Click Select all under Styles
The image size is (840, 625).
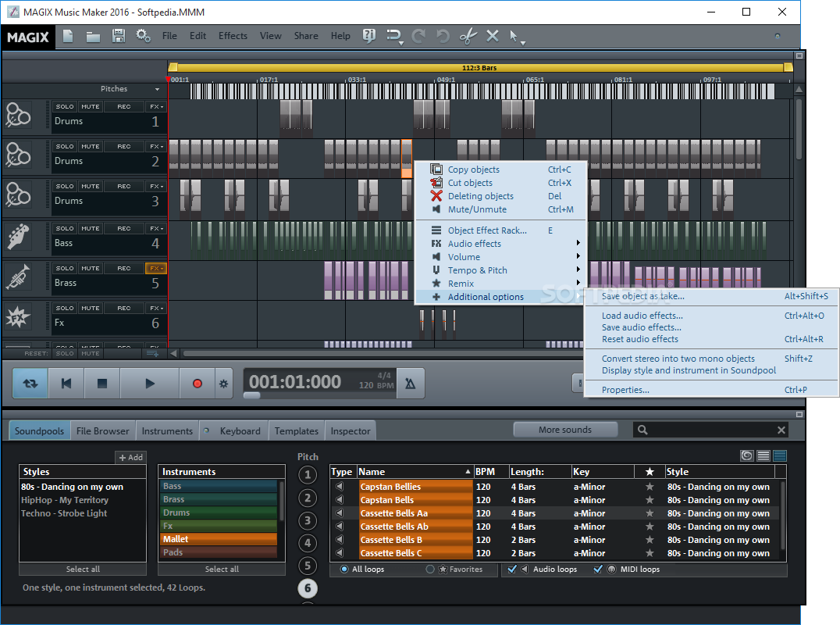tap(83, 570)
